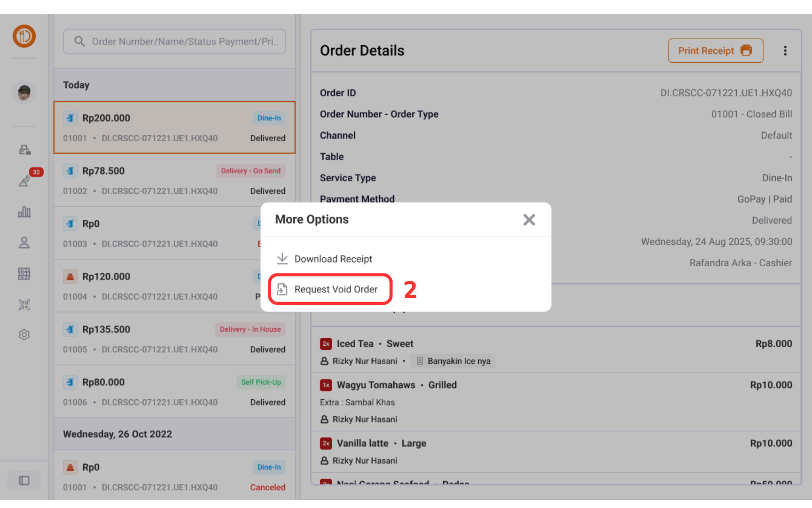Open the table layout sidebar icon
Viewport: 812px width, 508px height.
[24, 273]
